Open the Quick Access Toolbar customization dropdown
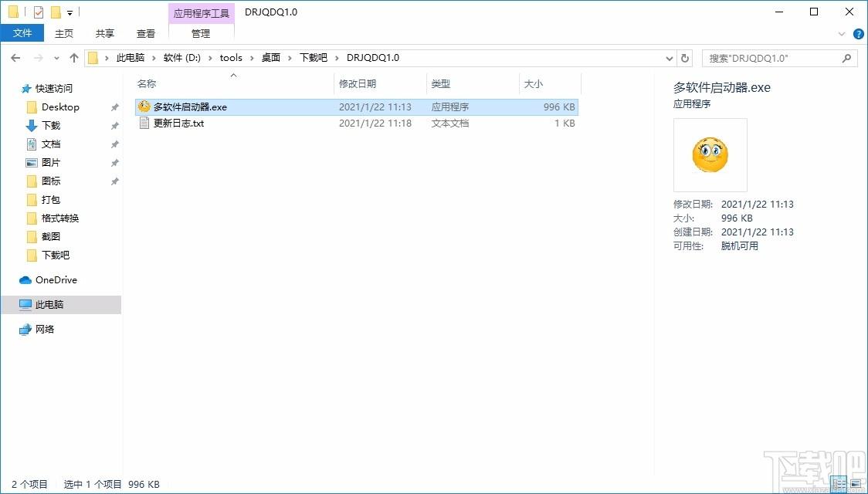This screenshot has height=494, width=868. [70, 12]
